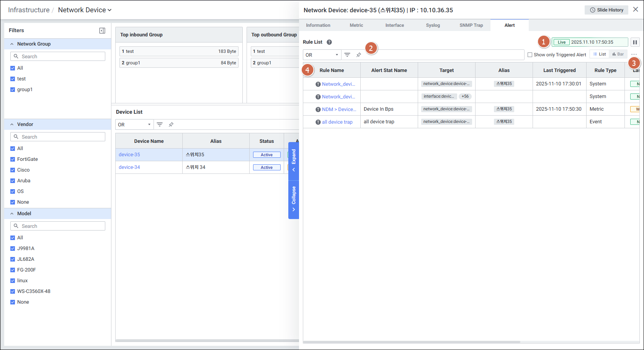Open the Rule List more options menu
The width and height of the screenshot is (644, 350).
[634, 54]
